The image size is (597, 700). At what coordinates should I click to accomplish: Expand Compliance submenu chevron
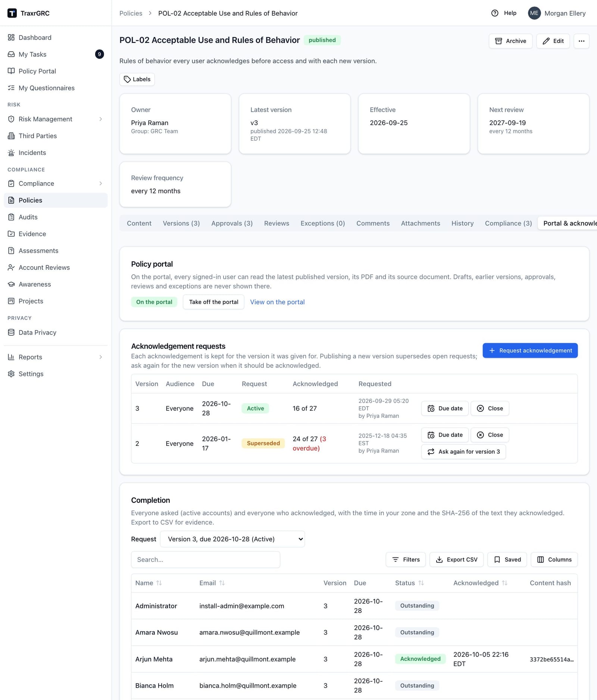pos(101,183)
